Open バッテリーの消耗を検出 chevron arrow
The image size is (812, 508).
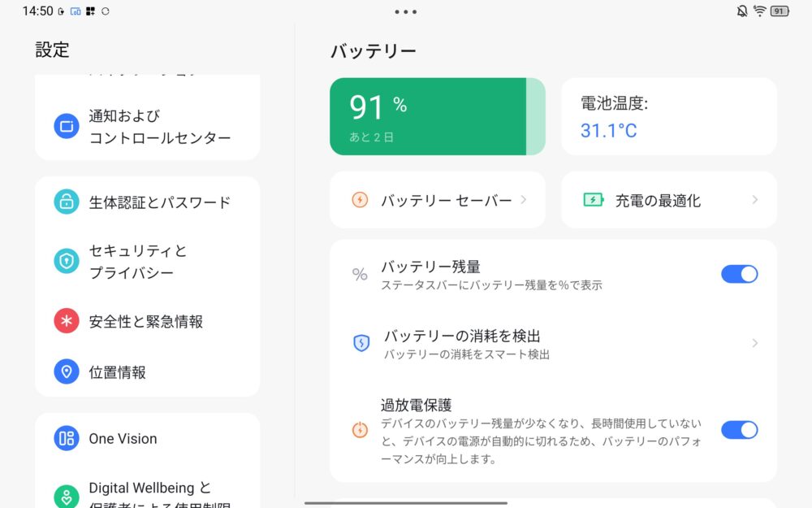[x=755, y=343]
